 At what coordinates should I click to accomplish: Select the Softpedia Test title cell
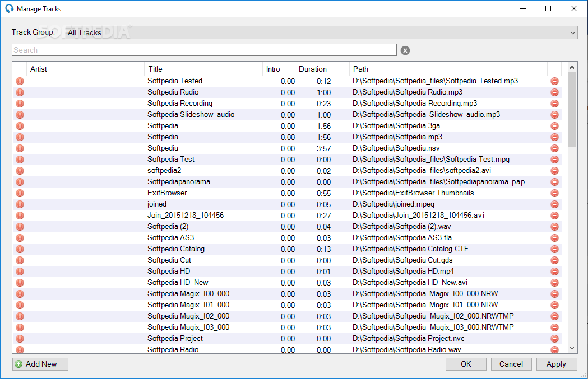click(x=171, y=160)
